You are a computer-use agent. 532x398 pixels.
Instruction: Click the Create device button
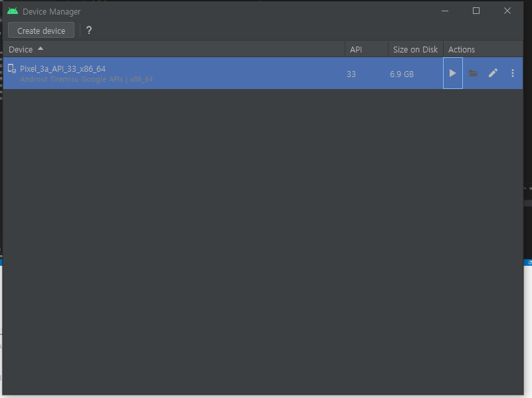(x=41, y=31)
